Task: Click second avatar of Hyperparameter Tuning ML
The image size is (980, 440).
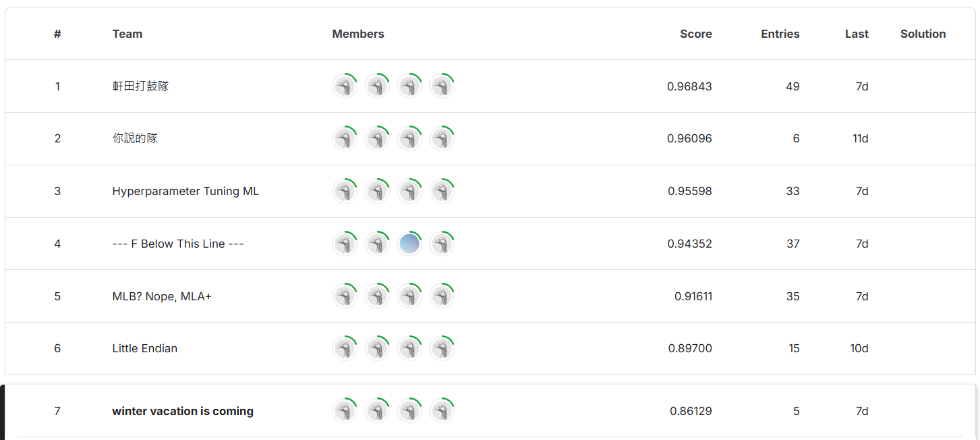Action: coord(377,192)
